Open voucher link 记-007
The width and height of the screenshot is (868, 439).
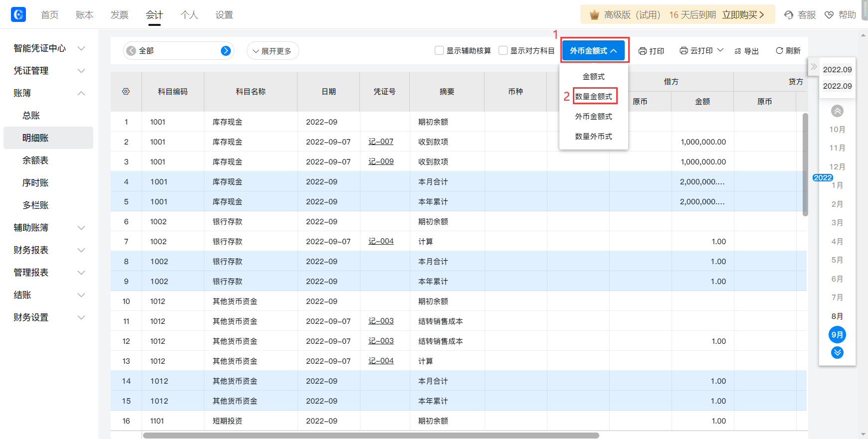[x=381, y=142]
